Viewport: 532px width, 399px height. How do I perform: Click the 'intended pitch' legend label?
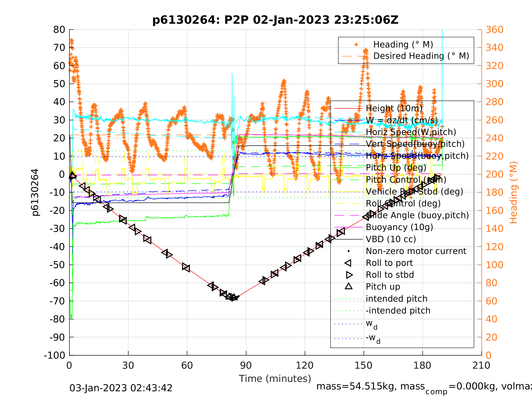click(397, 299)
